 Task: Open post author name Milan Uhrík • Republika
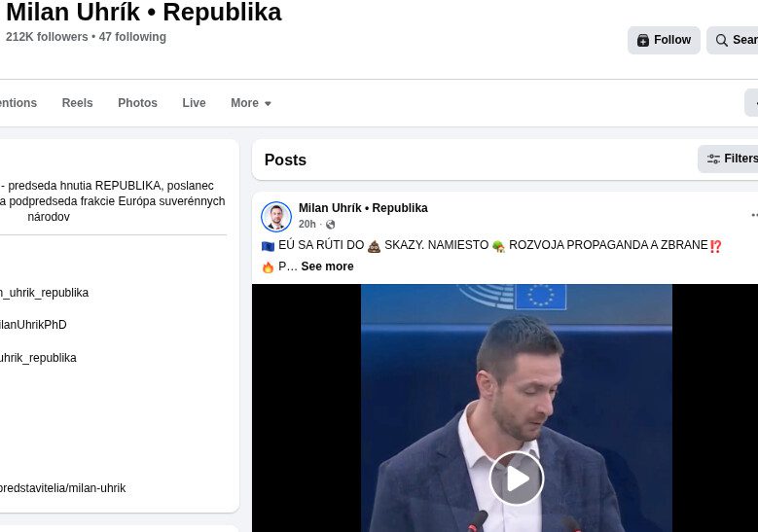click(x=363, y=208)
